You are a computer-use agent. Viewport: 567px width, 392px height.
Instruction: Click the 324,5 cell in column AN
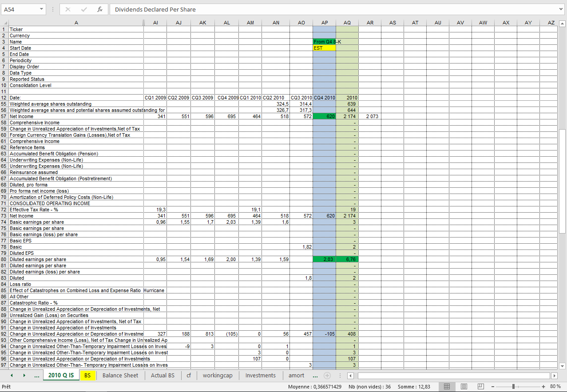coord(276,104)
